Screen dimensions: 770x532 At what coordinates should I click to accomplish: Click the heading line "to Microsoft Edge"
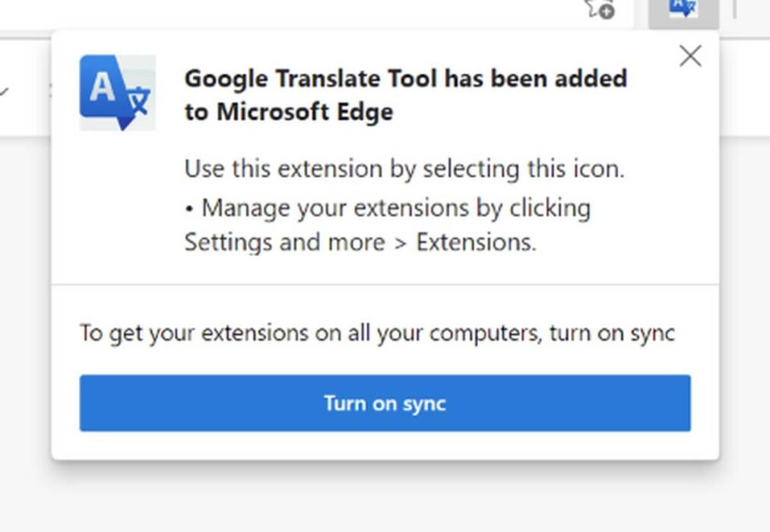pyautogui.click(x=289, y=112)
